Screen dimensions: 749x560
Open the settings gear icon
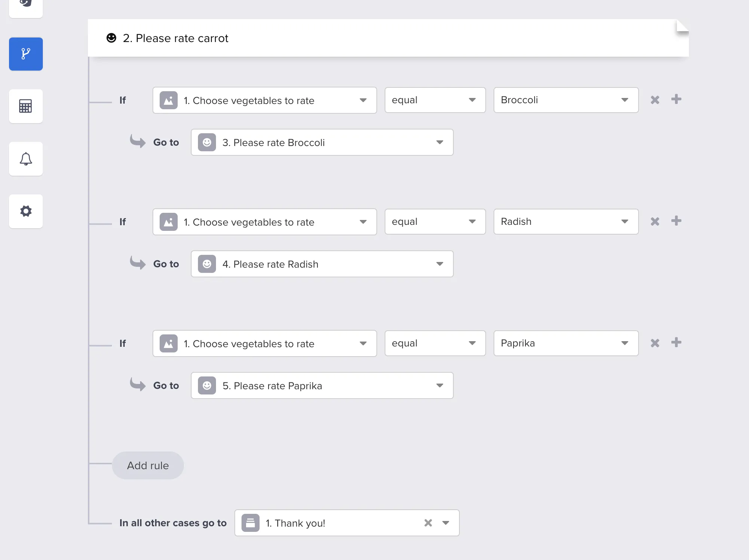(26, 211)
